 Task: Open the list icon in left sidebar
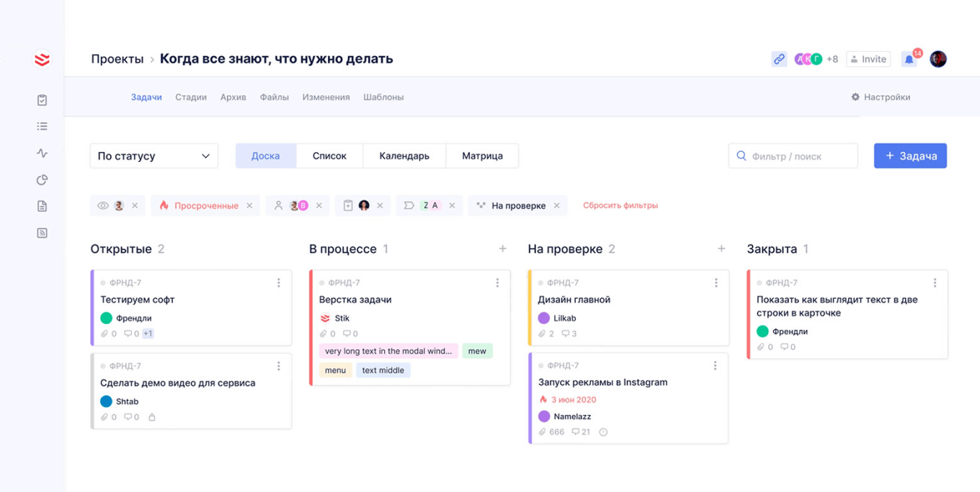(42, 127)
